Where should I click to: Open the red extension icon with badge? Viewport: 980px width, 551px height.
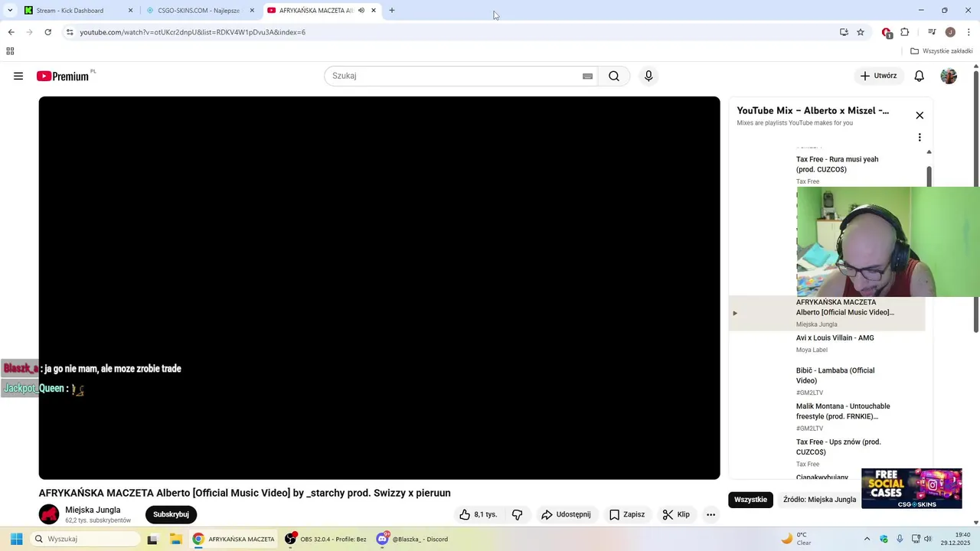pyautogui.click(x=887, y=32)
